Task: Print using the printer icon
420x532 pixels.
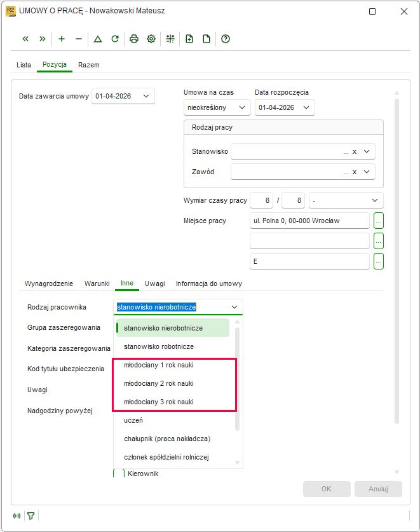Action: coord(134,39)
